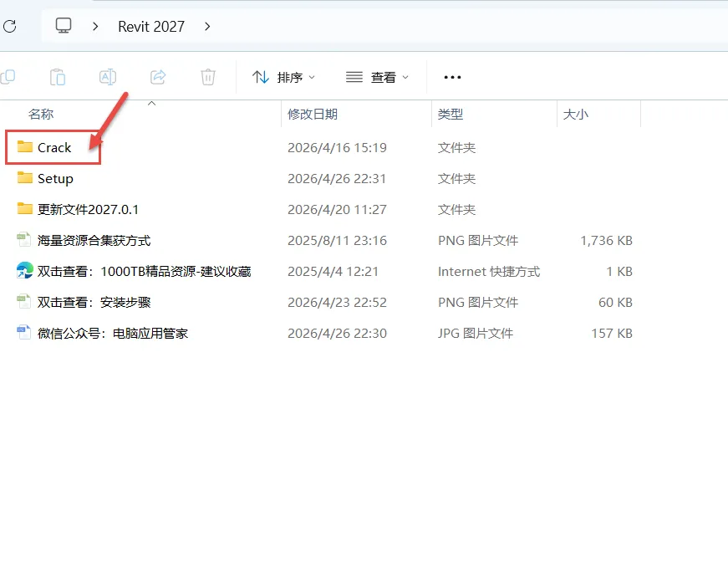Click the delete trash icon

[207, 77]
